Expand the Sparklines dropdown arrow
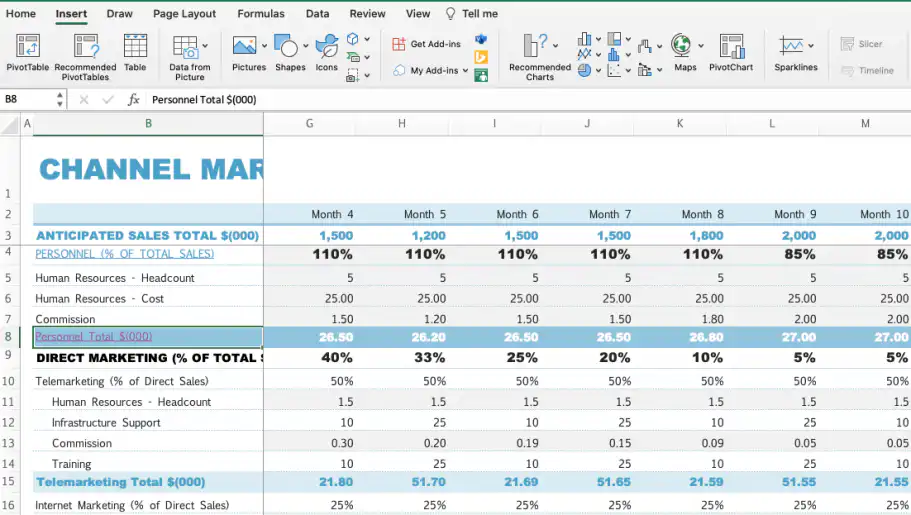Image resolution: width=911 pixels, height=515 pixels. [x=811, y=45]
